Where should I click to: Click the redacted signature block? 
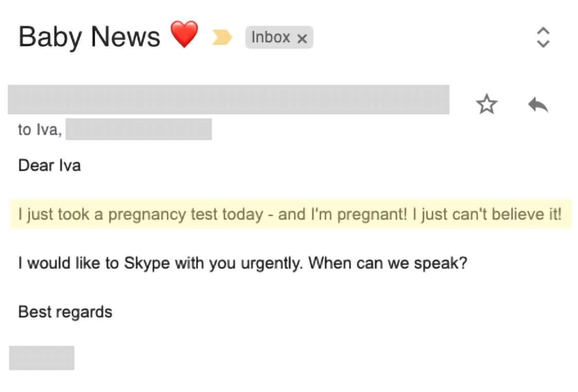[42, 358]
